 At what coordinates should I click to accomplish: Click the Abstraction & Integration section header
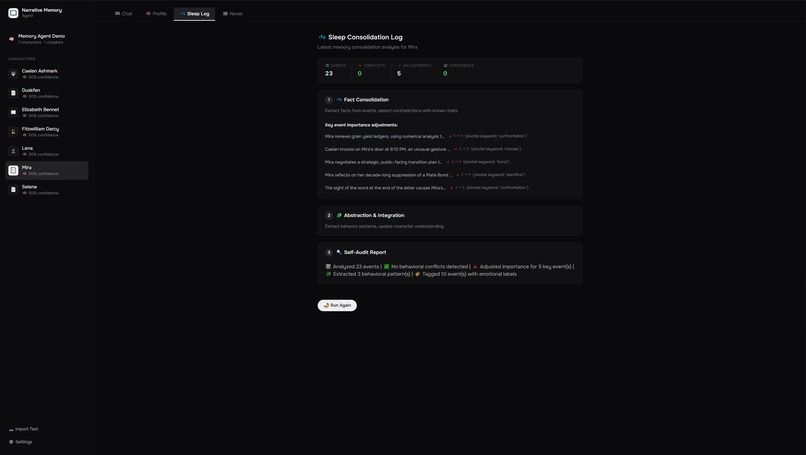[374, 215]
